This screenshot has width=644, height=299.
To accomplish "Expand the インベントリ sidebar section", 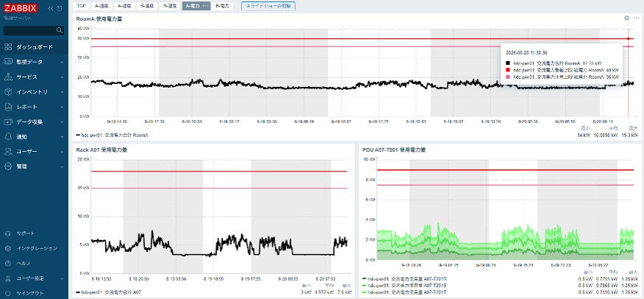I will (34, 92).
